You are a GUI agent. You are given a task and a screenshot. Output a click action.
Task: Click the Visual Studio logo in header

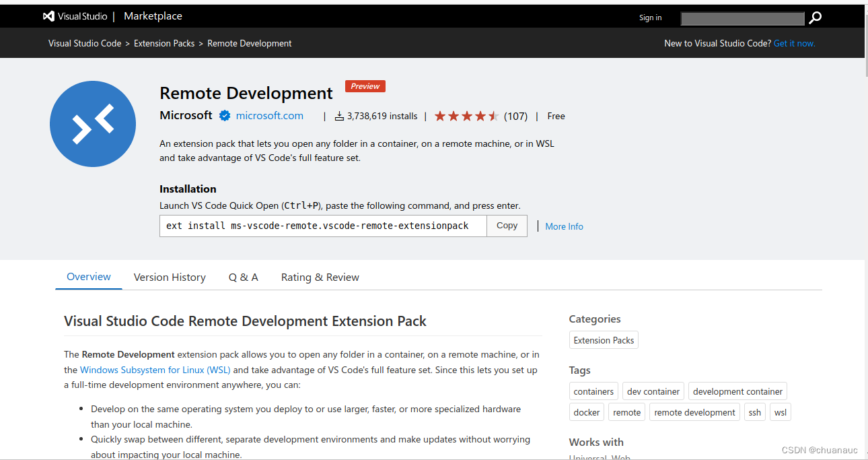(75, 17)
